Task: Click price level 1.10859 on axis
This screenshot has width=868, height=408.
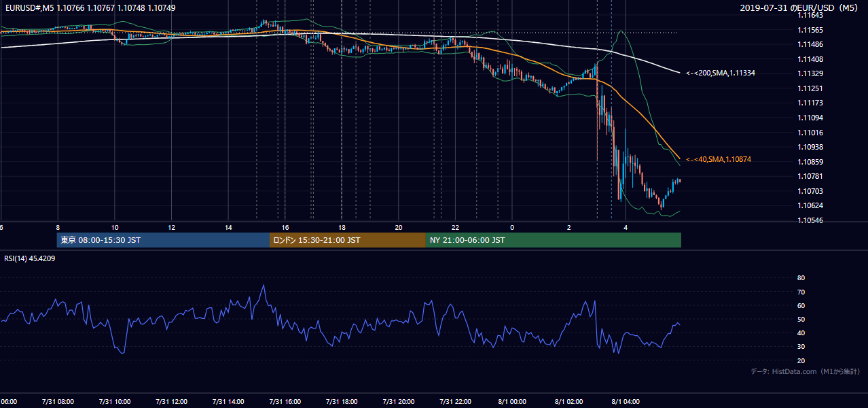Action: 810,162
